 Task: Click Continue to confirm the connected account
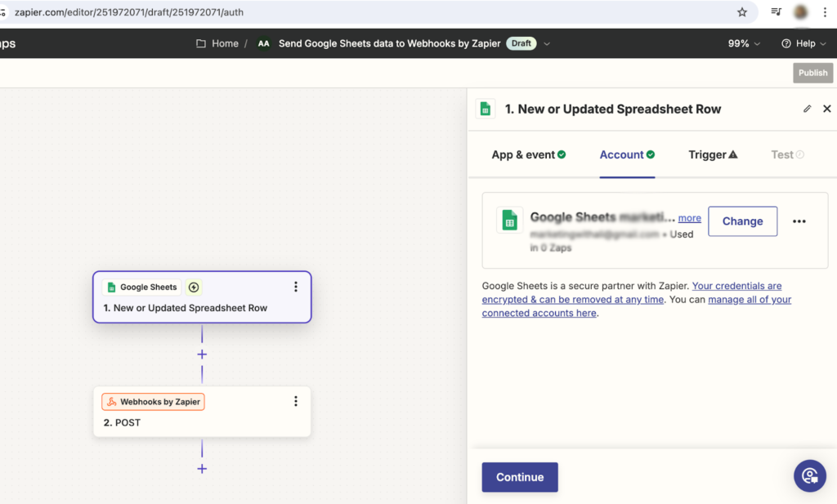point(520,477)
